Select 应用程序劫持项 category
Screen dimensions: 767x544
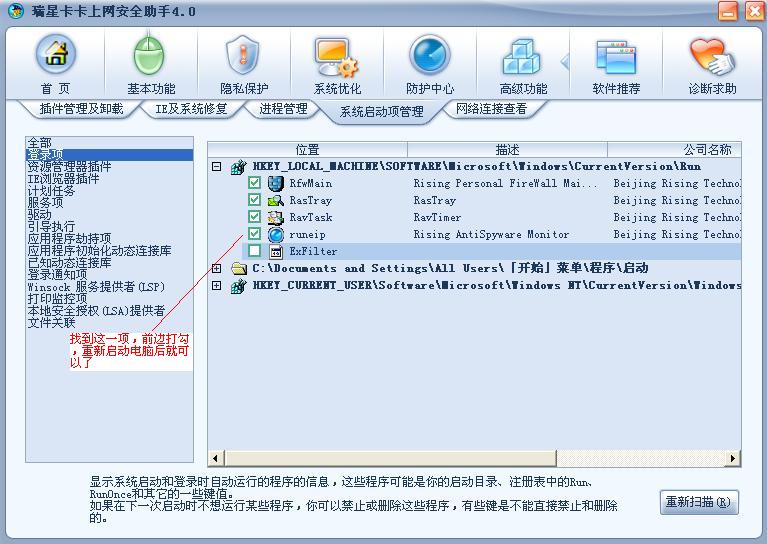click(69, 239)
